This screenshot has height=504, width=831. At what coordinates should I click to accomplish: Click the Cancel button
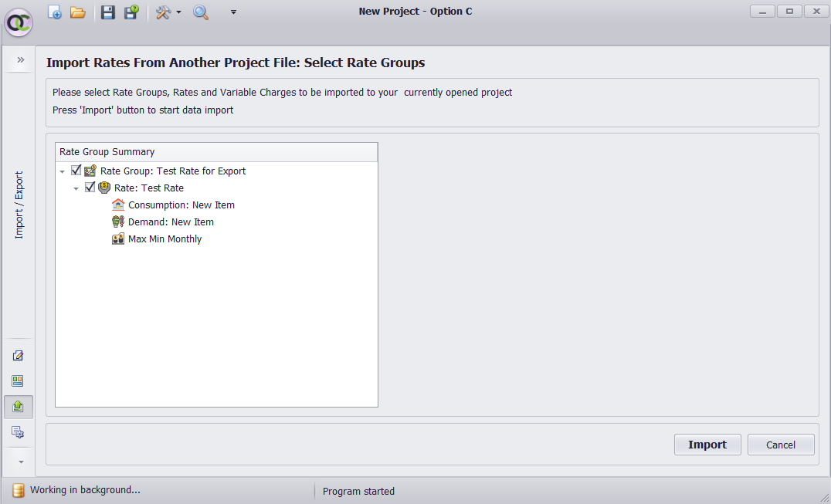pos(781,445)
